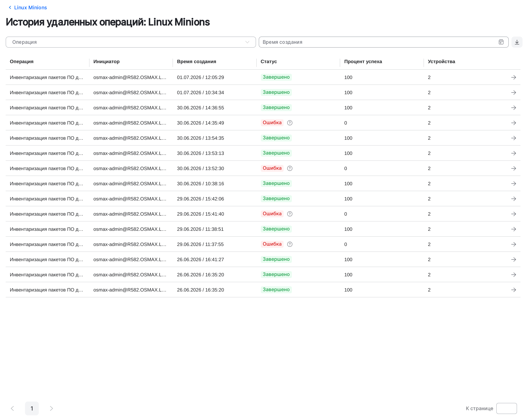Go to previous page chevron
The height and width of the screenshot is (420, 527).
[12, 408]
